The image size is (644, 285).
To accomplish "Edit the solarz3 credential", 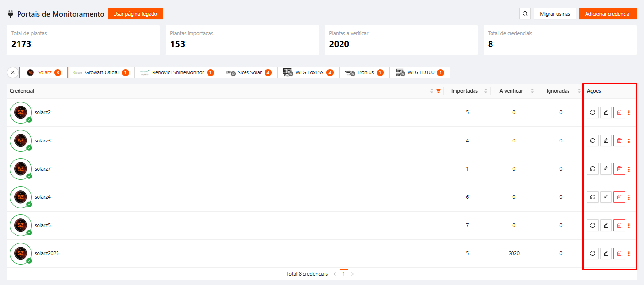I will pyautogui.click(x=606, y=141).
